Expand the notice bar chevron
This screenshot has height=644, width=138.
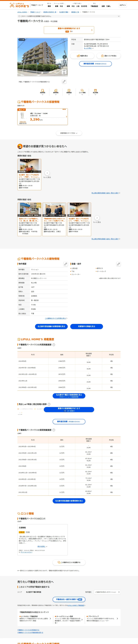point(119,16)
